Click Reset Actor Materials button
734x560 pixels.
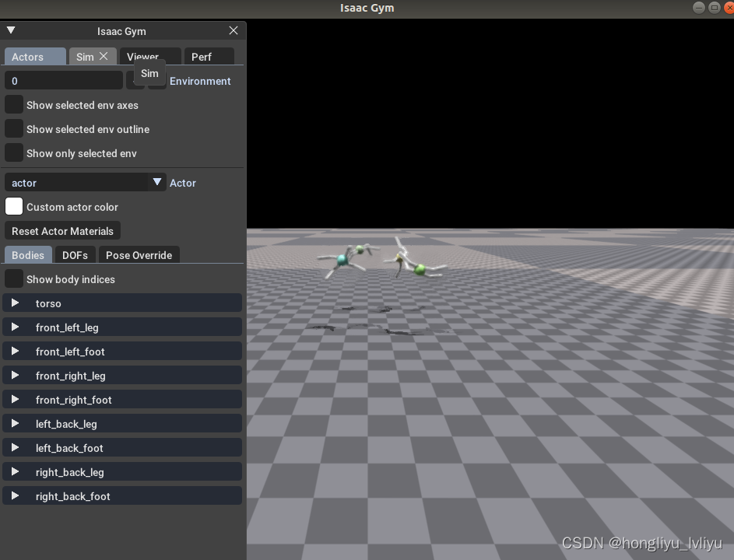click(x=62, y=231)
